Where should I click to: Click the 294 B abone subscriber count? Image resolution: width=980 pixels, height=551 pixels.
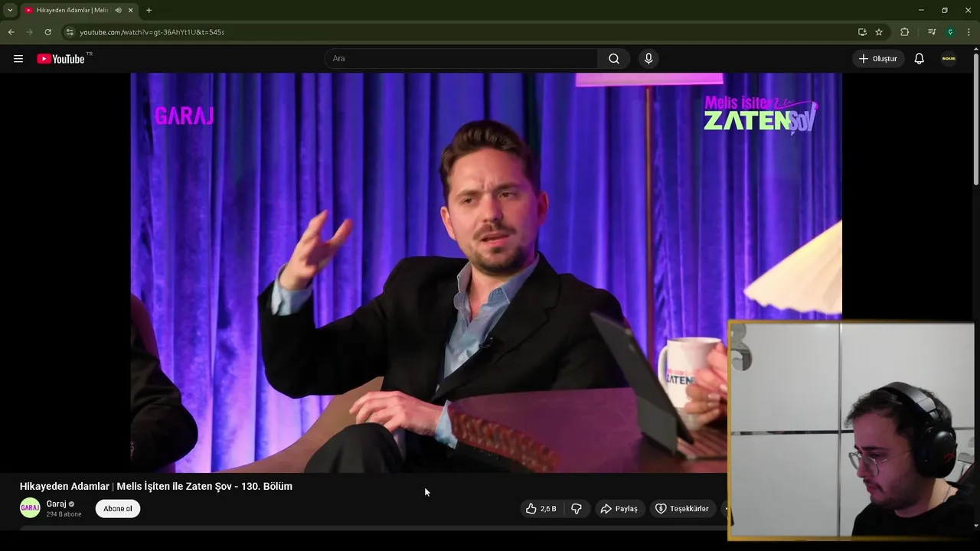[x=64, y=514]
